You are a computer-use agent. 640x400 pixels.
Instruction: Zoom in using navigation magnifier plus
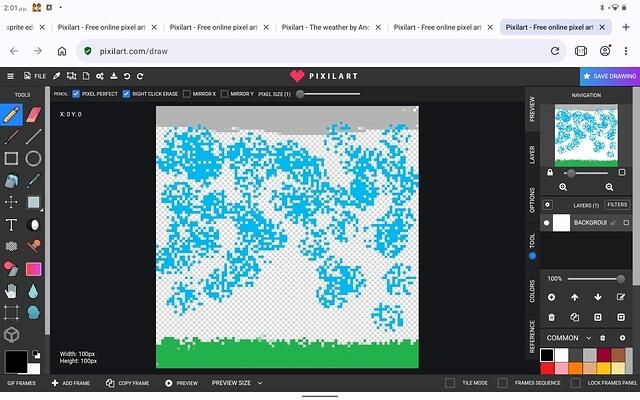click(x=563, y=187)
